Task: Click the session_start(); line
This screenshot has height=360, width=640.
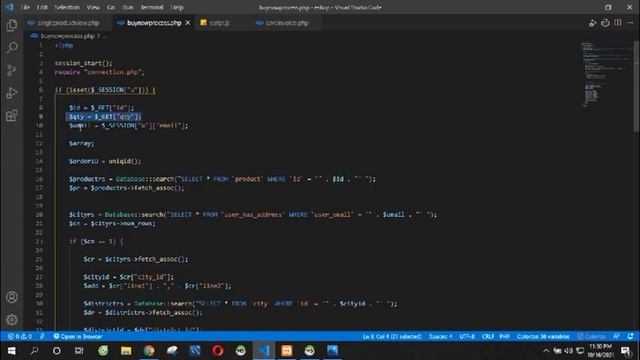Action: point(83,63)
